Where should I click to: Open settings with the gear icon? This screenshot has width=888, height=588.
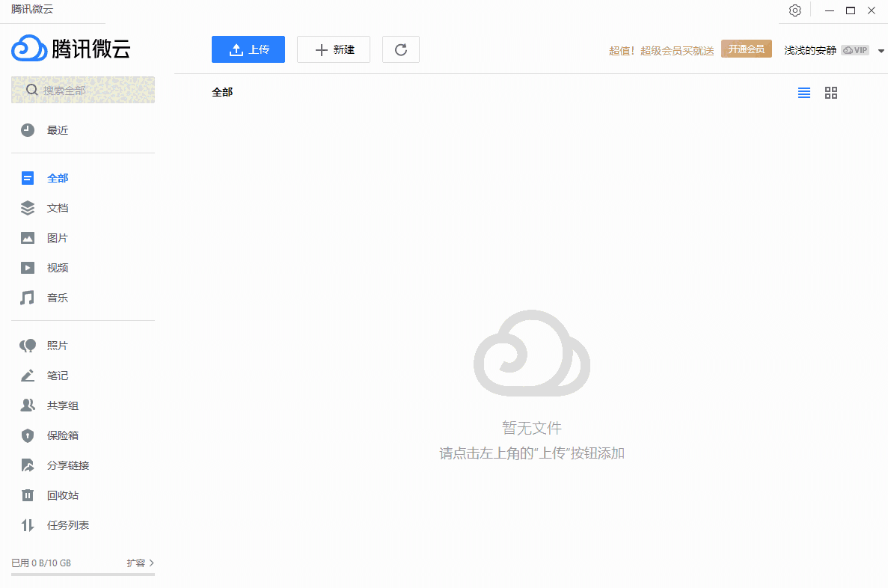[x=794, y=10]
